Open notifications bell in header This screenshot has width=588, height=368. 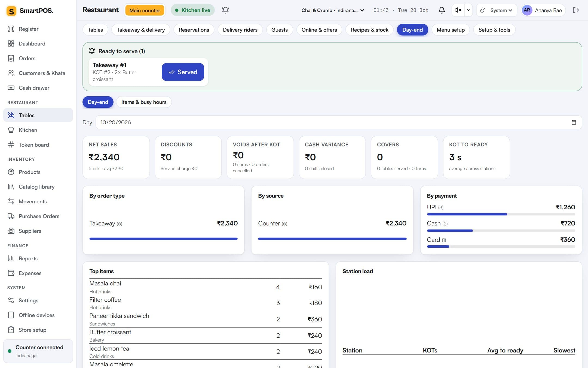coord(442,10)
